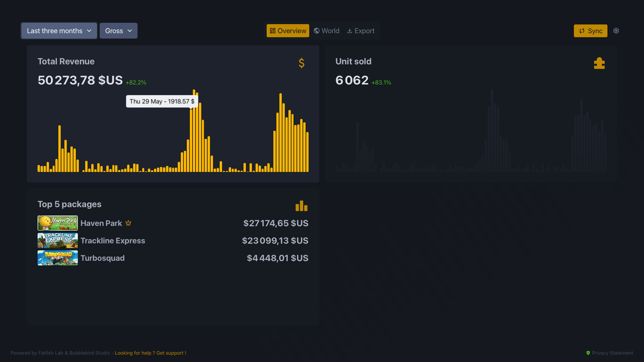Click the Privacy Statement link
This screenshot has width=644, height=362.
[x=612, y=353]
